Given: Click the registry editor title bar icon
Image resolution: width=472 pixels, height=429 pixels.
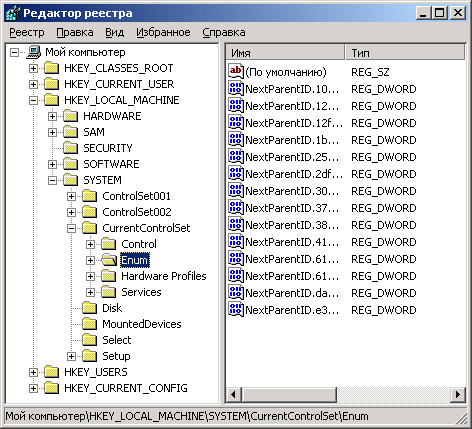Looking at the screenshot, I should point(13,13).
